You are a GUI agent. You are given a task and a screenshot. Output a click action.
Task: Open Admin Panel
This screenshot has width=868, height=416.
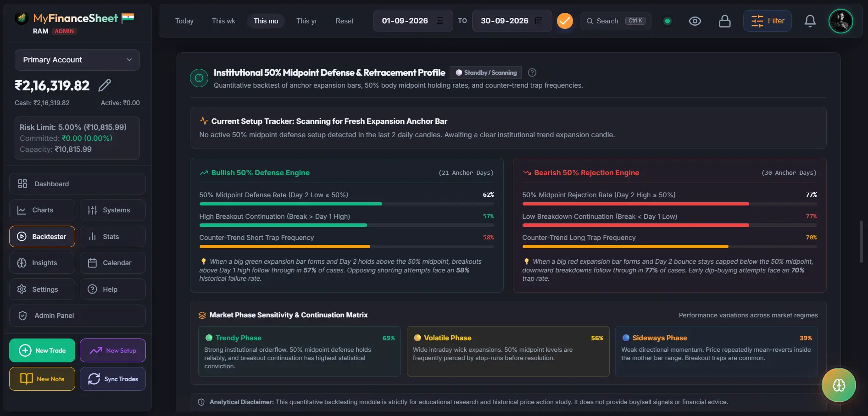pos(78,316)
